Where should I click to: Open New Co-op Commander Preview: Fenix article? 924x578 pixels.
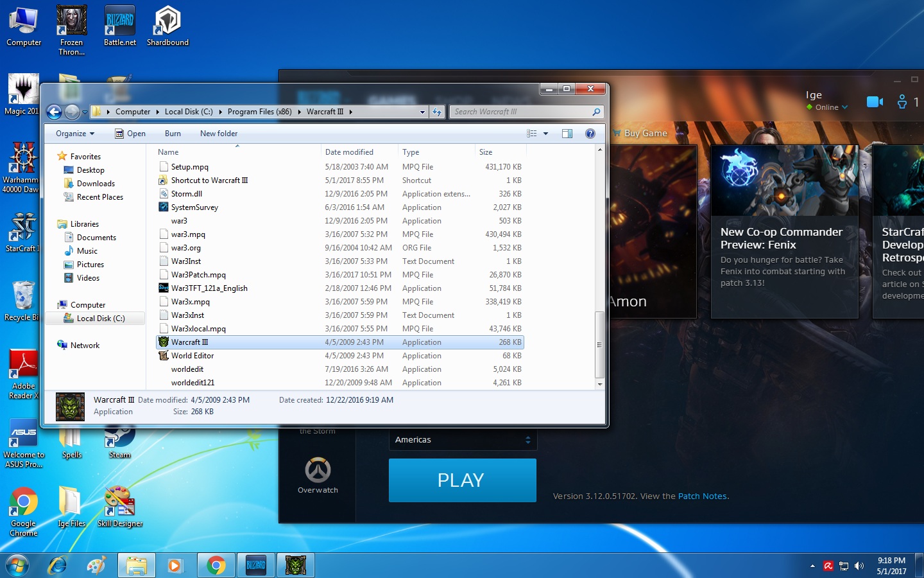pyautogui.click(x=784, y=231)
